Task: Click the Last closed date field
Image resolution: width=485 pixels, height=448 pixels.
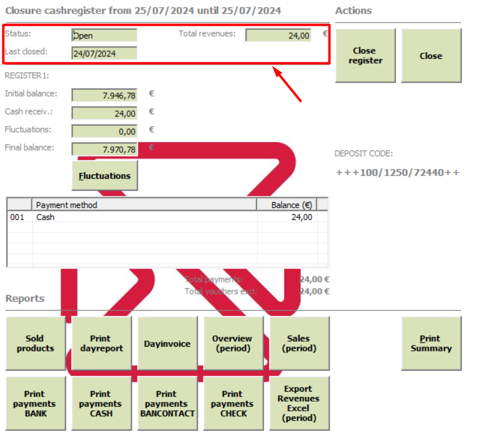Action: click(x=104, y=53)
